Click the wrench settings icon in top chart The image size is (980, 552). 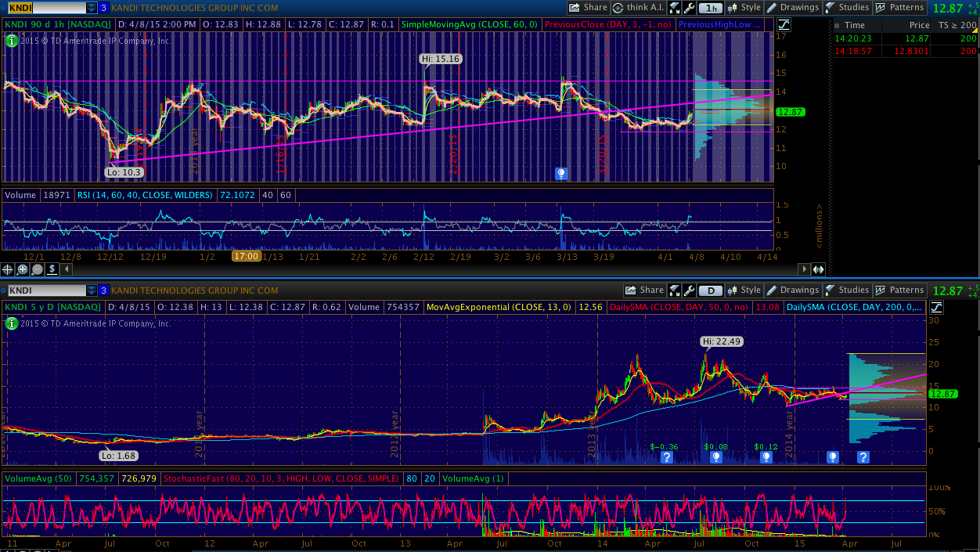(x=689, y=8)
